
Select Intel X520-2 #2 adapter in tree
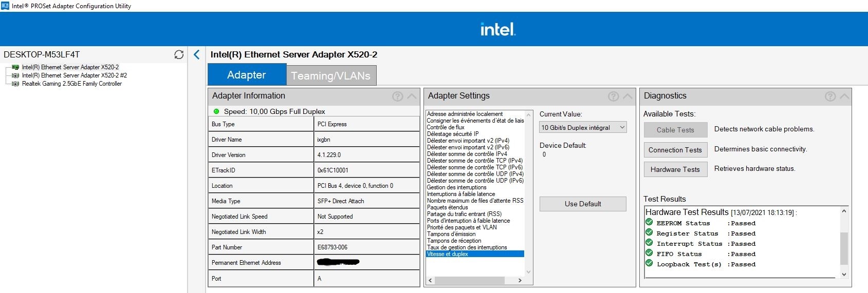pos(74,75)
